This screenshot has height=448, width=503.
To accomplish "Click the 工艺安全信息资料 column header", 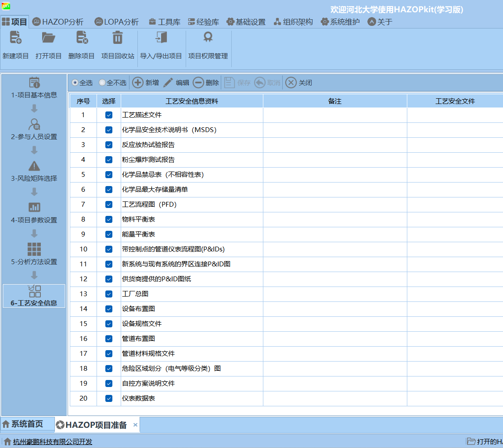I will [x=192, y=101].
